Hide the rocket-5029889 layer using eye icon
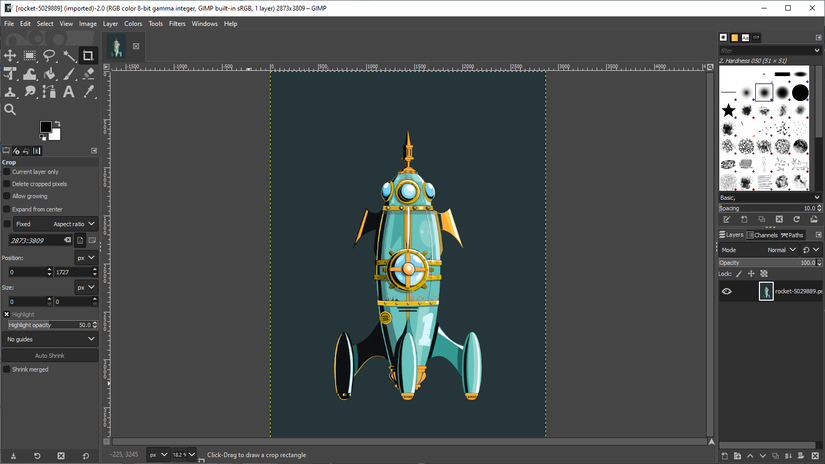This screenshot has width=825, height=464. coord(727,292)
